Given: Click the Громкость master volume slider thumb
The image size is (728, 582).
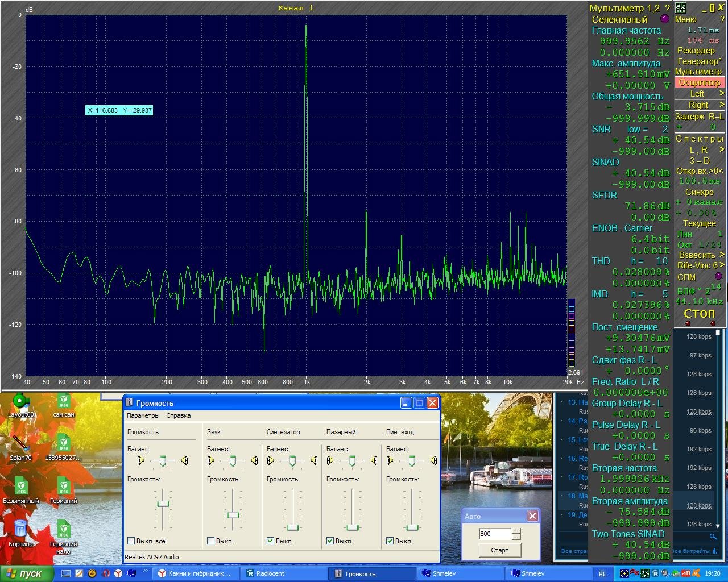Looking at the screenshot, I should [163, 504].
